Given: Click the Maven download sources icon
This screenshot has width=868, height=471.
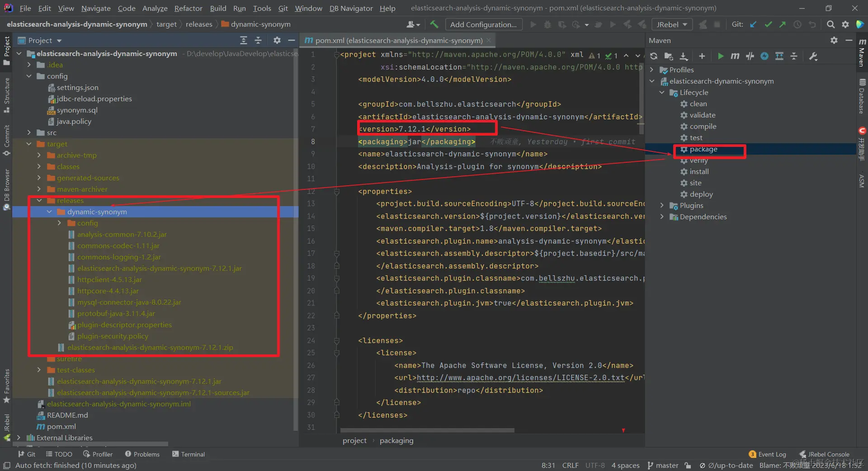Looking at the screenshot, I should tap(684, 56).
